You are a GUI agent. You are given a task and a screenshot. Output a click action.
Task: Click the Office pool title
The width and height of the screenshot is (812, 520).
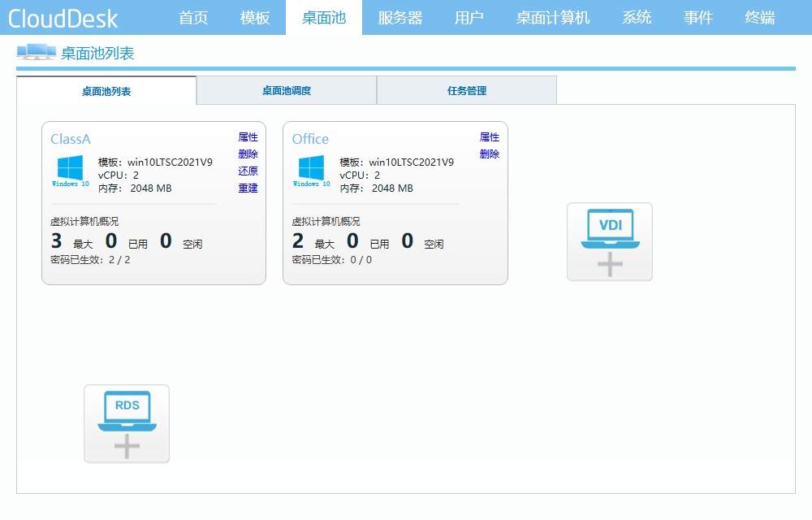tap(310, 139)
